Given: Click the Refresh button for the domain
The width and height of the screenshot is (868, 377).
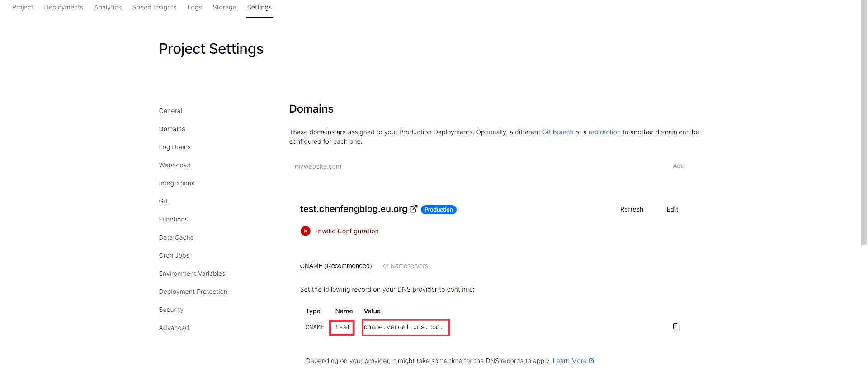Looking at the screenshot, I should click(x=632, y=209).
